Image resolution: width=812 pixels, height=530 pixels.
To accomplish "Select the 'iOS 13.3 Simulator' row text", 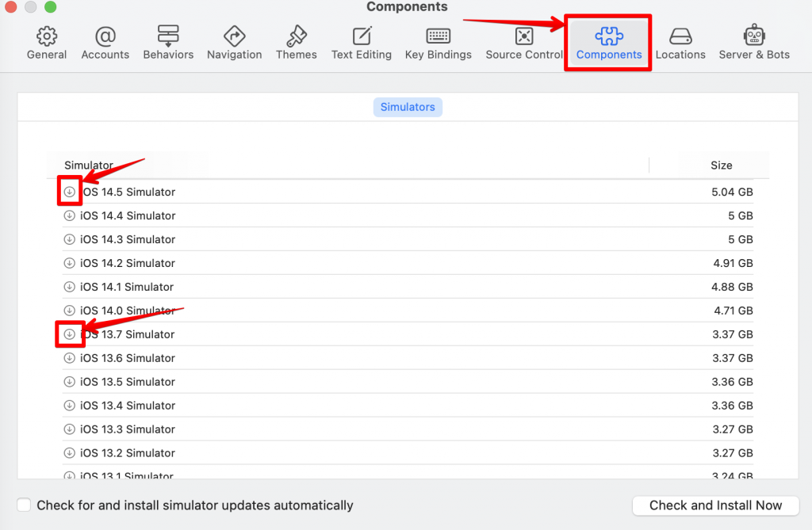I will (x=128, y=429).
